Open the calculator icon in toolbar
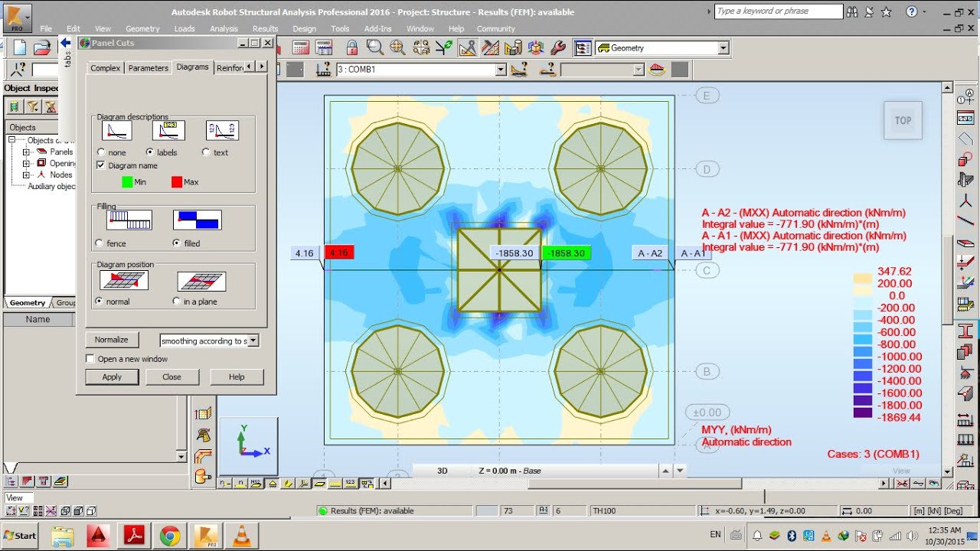Viewport: 980px width, 551px height. point(301,47)
